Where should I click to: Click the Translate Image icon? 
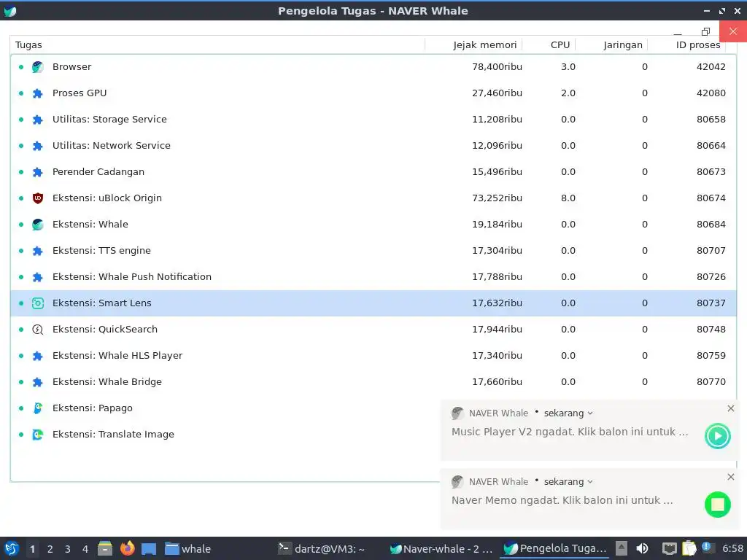[38, 435]
